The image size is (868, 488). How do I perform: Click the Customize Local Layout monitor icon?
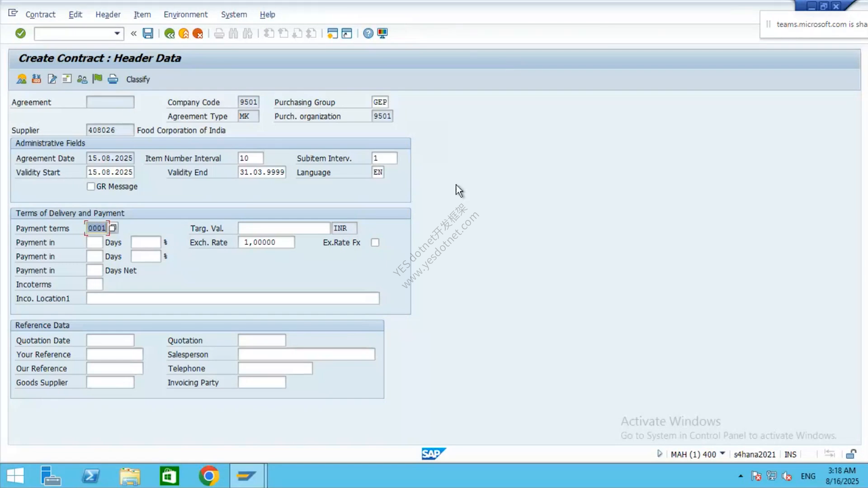382,33
